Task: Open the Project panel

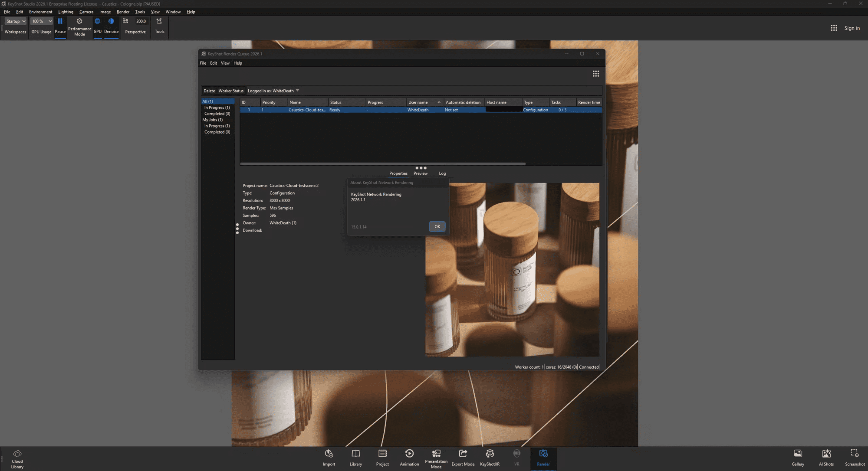Action: (382, 458)
